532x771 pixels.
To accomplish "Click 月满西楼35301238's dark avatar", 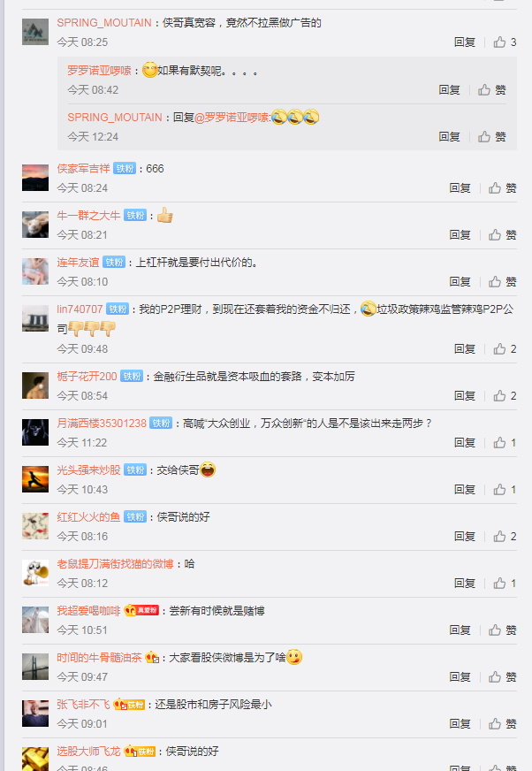I will [x=35, y=432].
